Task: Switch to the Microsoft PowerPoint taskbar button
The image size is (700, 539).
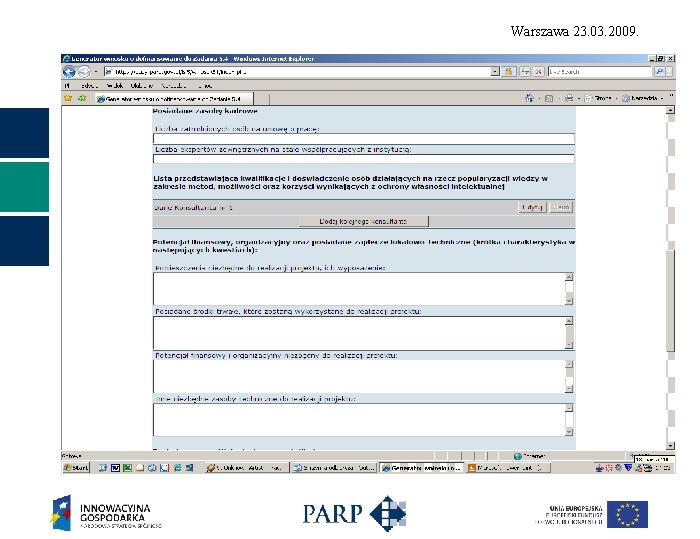Action: pos(508,468)
